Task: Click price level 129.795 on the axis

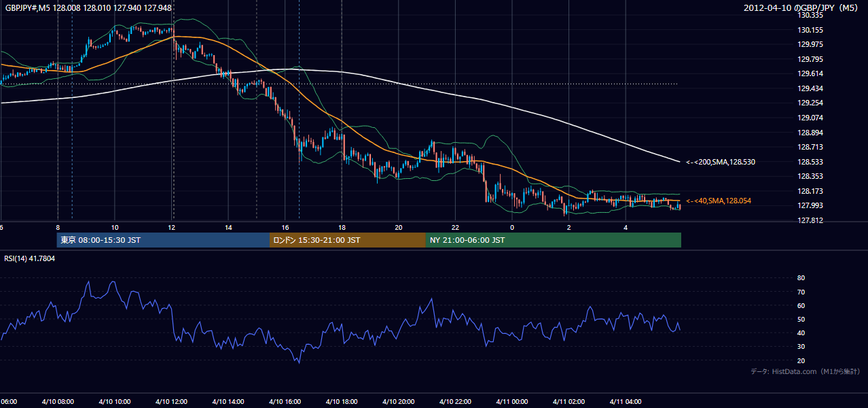Action: (x=810, y=59)
